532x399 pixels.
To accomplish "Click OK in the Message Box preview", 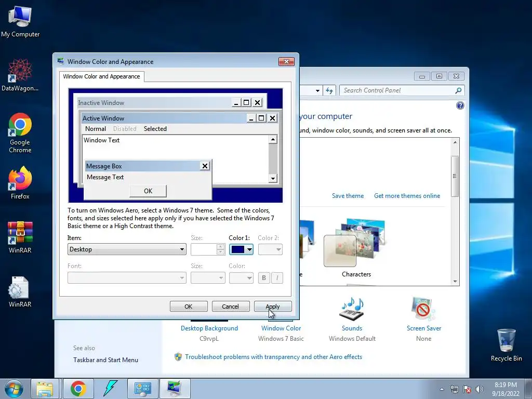I will (x=148, y=191).
